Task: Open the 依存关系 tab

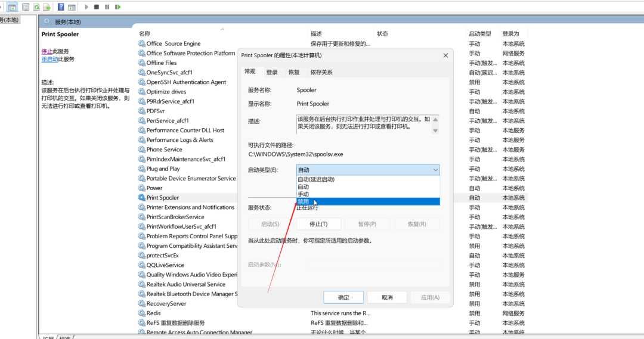Action: 321,72
